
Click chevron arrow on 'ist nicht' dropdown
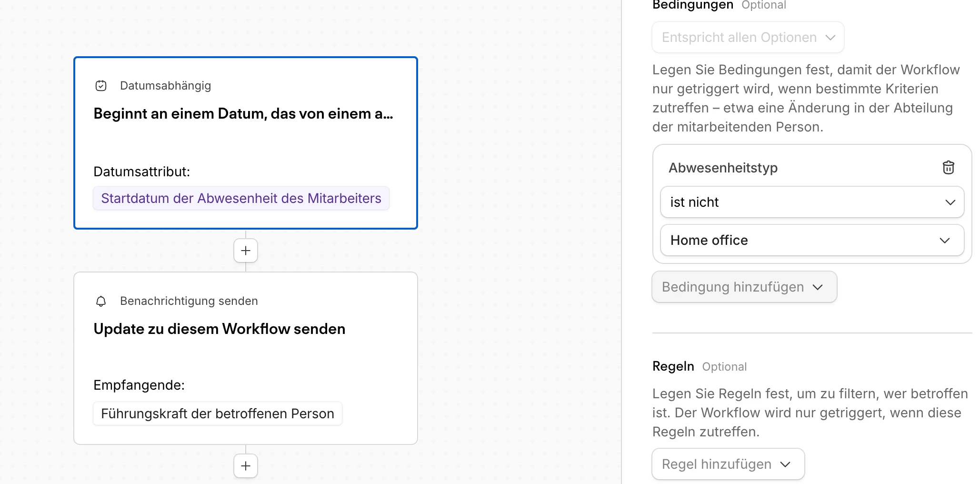[950, 202]
